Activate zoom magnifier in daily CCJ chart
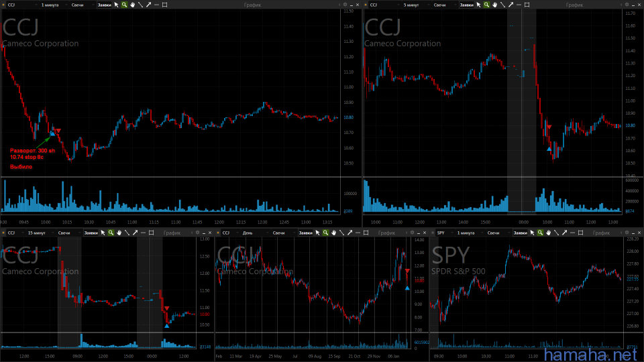The height and width of the screenshot is (362, 644). tap(326, 233)
